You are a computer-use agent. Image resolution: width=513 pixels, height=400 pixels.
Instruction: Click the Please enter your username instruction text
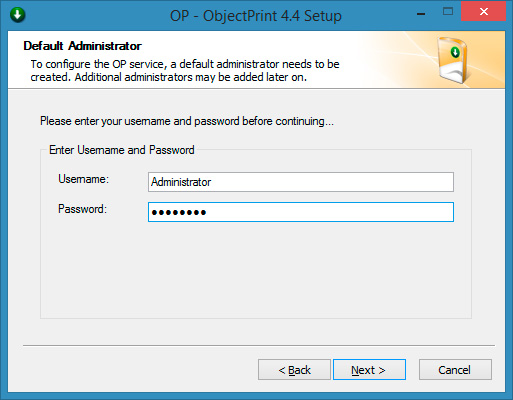[187, 121]
